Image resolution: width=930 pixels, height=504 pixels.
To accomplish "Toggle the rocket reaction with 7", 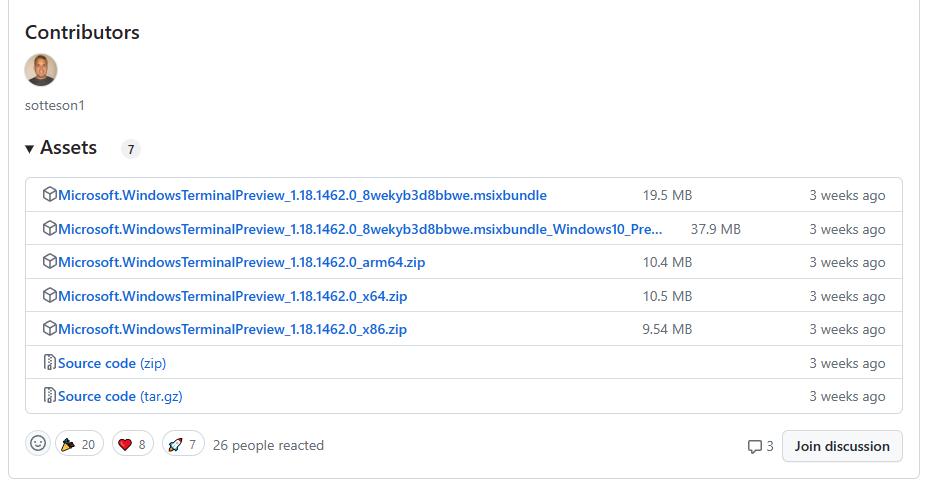I will point(183,444).
